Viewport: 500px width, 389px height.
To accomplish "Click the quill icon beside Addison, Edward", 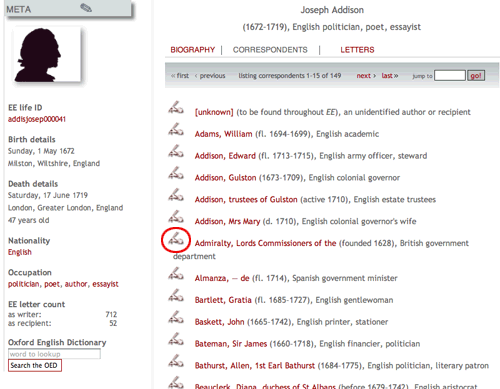I will coord(176,151).
